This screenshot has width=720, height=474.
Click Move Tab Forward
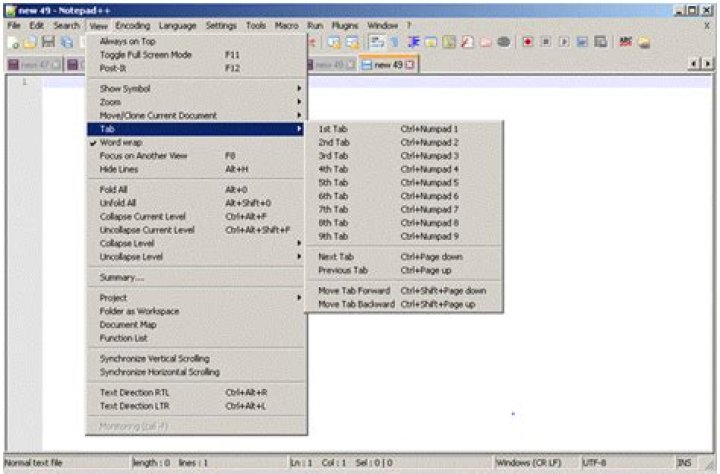coord(404,291)
